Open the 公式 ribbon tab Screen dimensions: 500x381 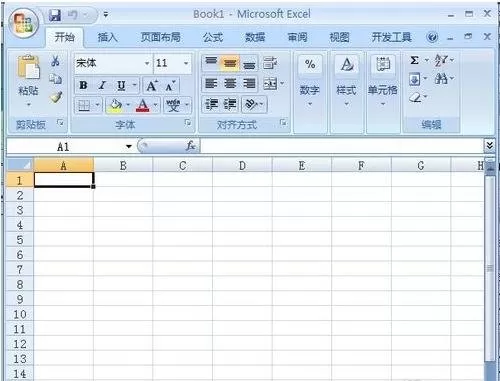pyautogui.click(x=213, y=37)
